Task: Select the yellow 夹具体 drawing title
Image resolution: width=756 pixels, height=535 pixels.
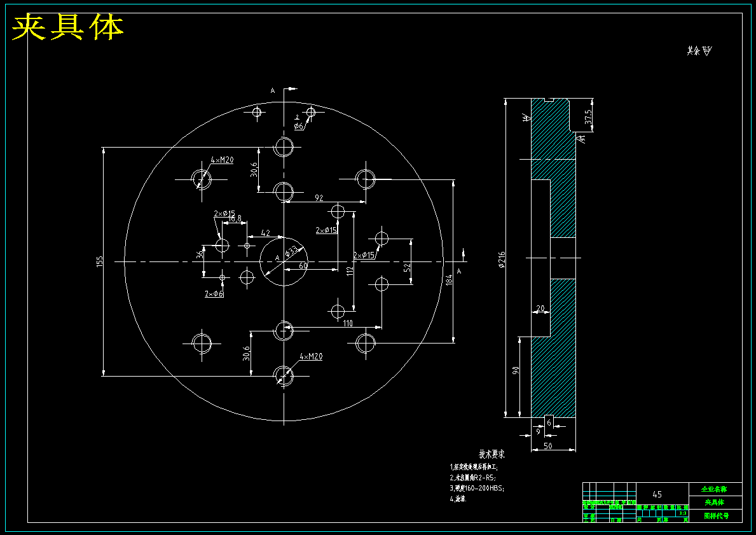Action: [67, 27]
